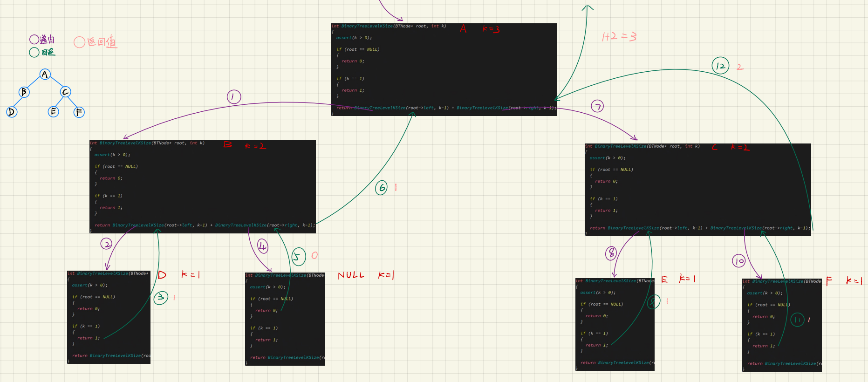Viewport: 868px width, 382px height.
Task: Select the code image labeled D k=1
Action: pyautogui.click(x=109, y=317)
